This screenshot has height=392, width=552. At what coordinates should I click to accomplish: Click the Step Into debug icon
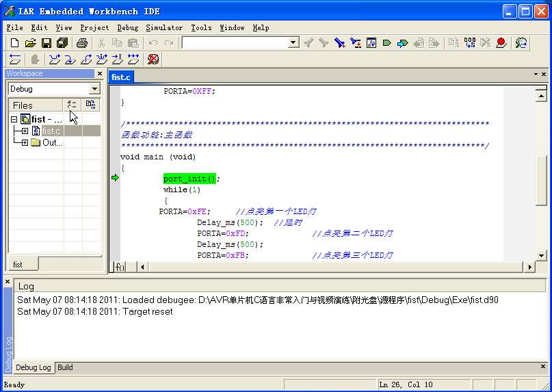point(70,60)
